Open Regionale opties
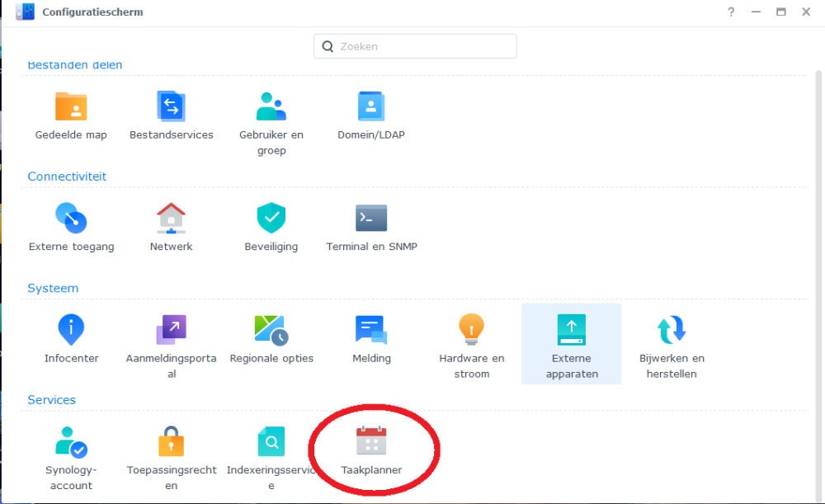The width and height of the screenshot is (825, 504). pos(271,330)
